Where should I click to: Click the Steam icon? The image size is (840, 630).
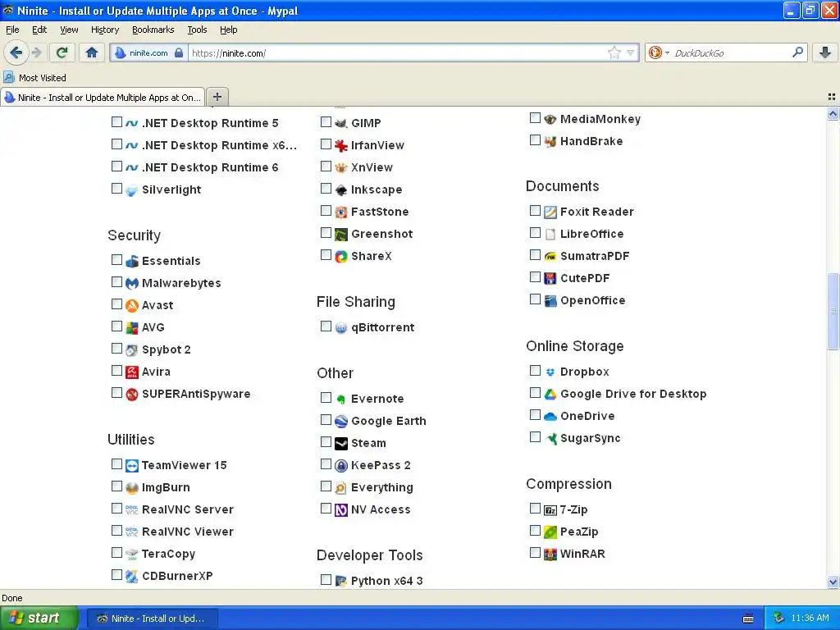(x=341, y=443)
